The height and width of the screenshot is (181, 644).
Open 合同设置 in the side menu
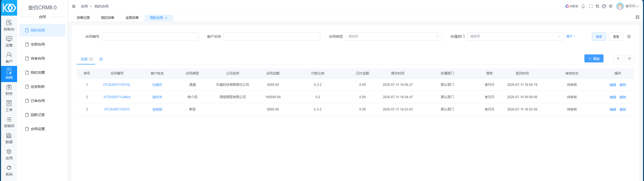[x=42, y=129]
